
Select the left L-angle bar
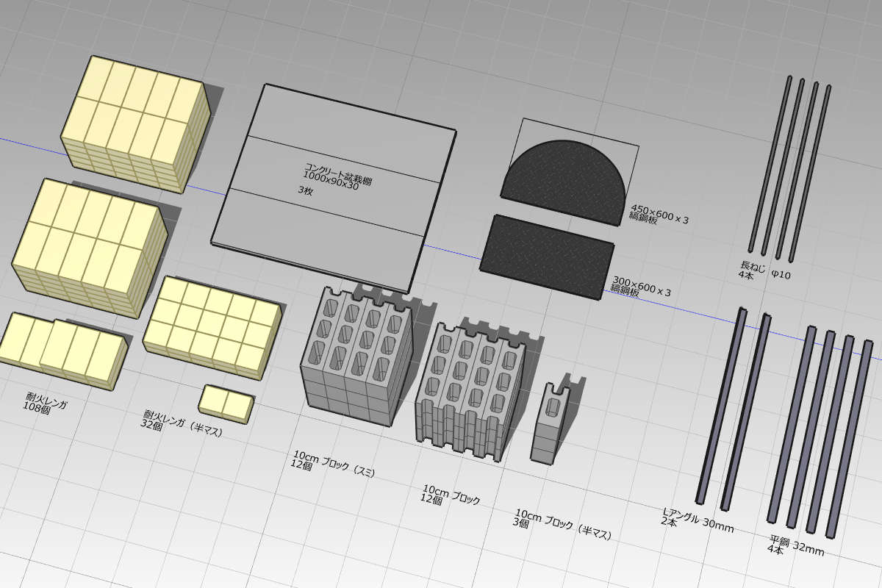tap(721, 406)
